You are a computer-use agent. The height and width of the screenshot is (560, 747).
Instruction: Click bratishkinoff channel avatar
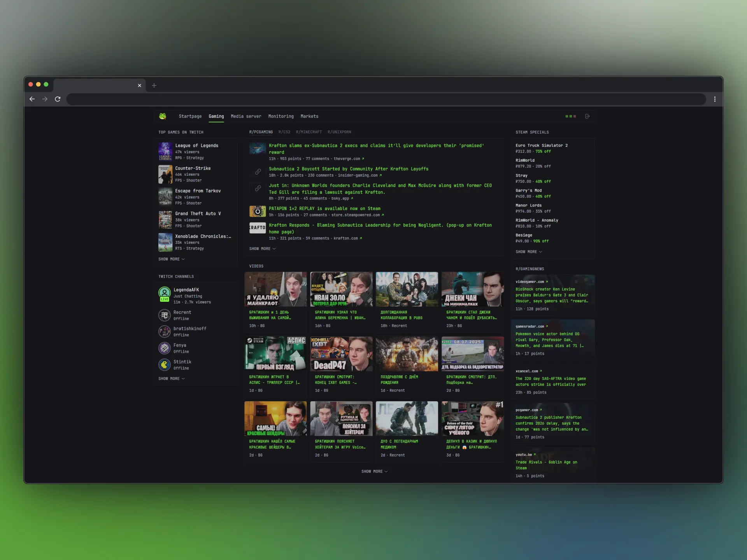coord(165,332)
